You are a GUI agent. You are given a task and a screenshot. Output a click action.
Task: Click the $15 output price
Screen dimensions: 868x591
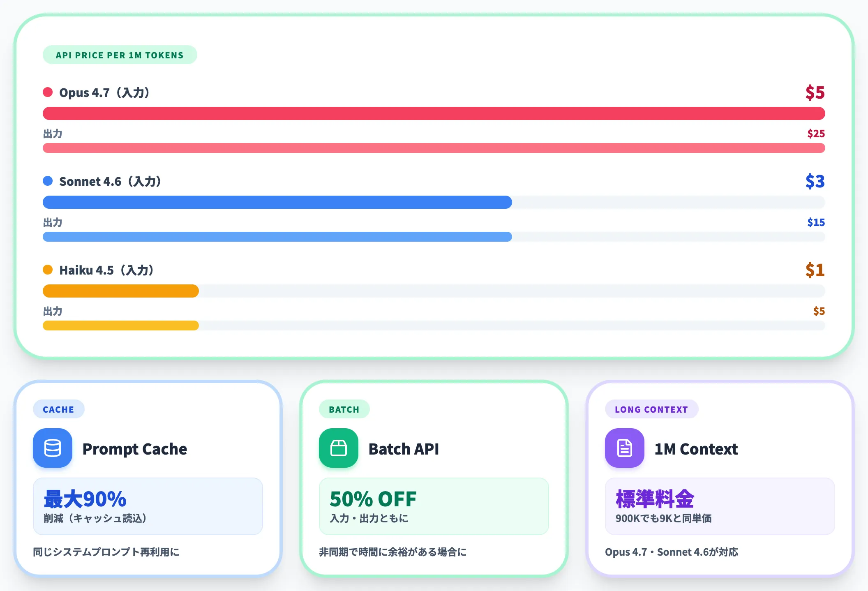click(x=816, y=222)
